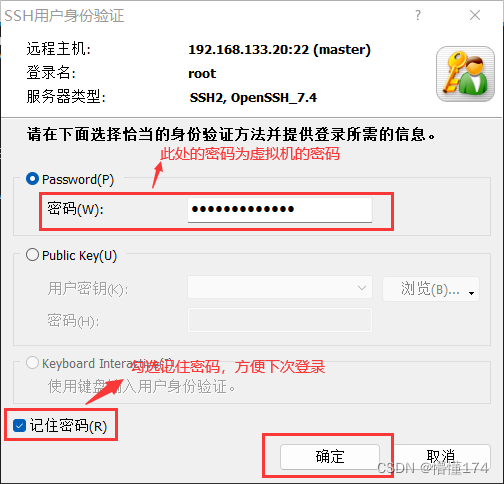
Task: Click the 使用键盘输入用户身份验证 description text
Action: point(141,387)
